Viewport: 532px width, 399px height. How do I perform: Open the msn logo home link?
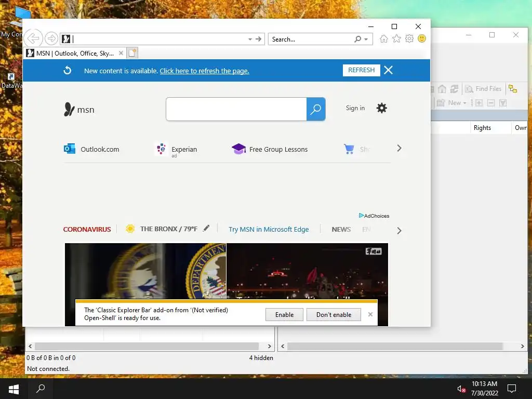point(79,110)
